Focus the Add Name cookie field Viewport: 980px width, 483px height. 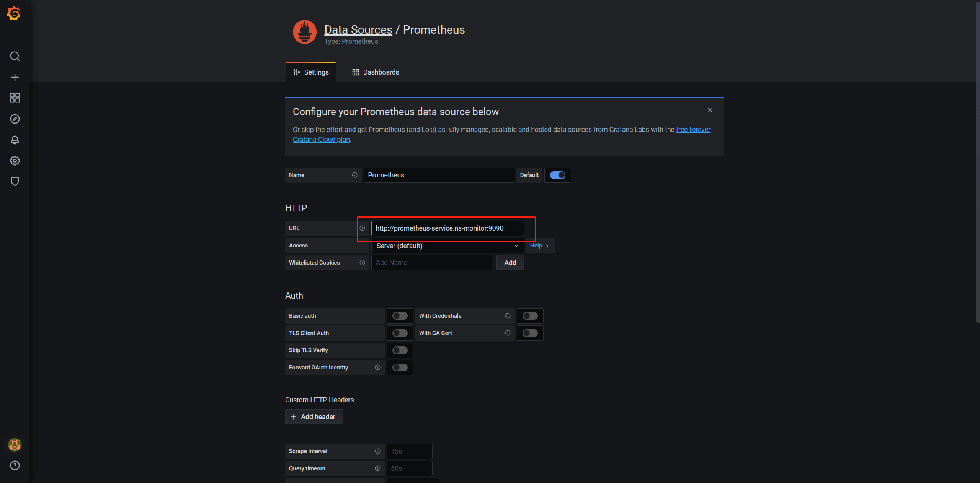click(x=431, y=263)
